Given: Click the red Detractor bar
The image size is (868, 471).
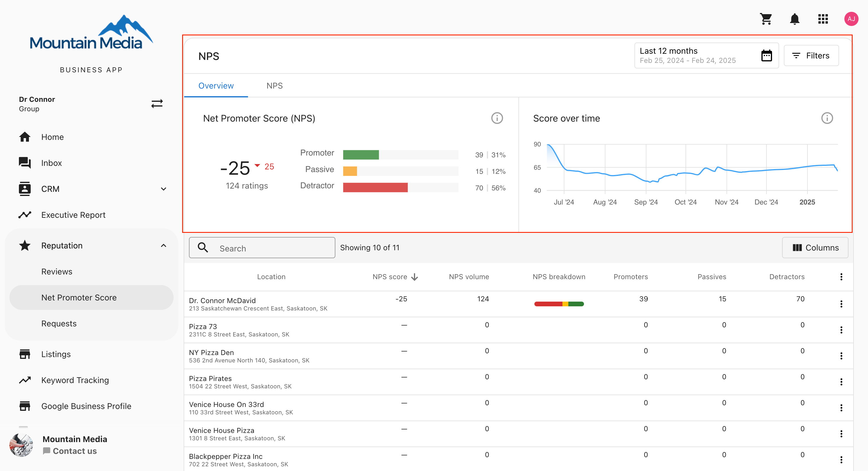Looking at the screenshot, I should [x=375, y=188].
